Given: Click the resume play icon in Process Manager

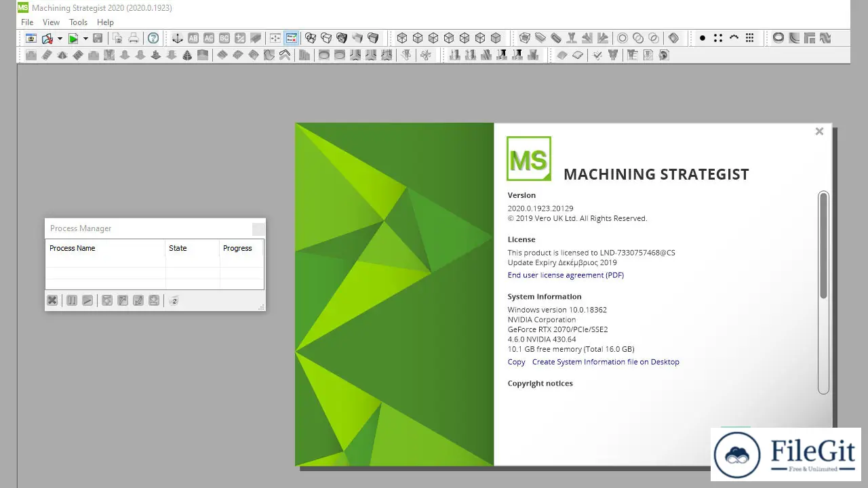Looking at the screenshot, I should (x=87, y=300).
